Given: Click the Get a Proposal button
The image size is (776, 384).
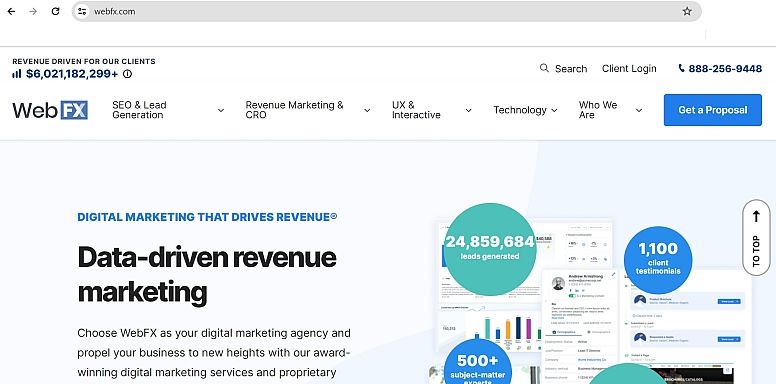Looking at the screenshot, I should pyautogui.click(x=713, y=110).
